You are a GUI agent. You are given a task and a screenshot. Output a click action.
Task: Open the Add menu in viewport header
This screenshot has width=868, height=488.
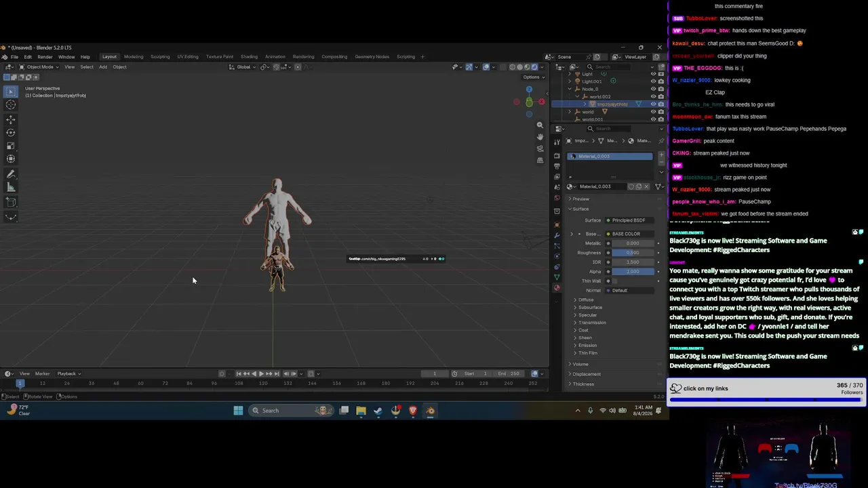[x=103, y=67]
